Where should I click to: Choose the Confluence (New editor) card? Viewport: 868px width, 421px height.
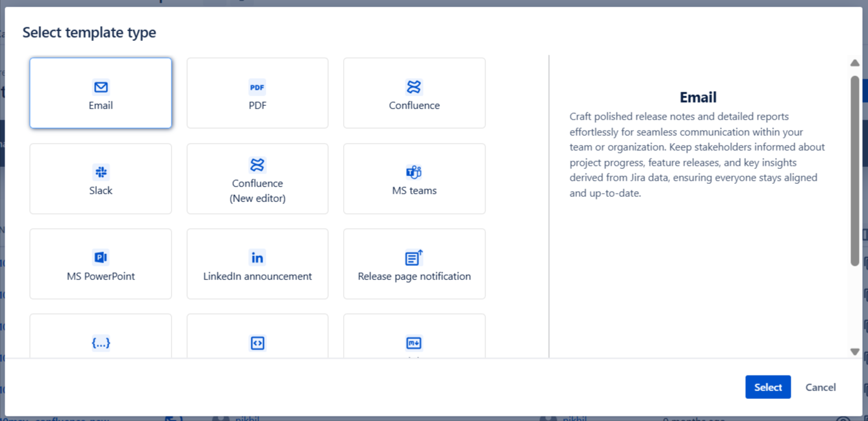pyautogui.click(x=257, y=179)
